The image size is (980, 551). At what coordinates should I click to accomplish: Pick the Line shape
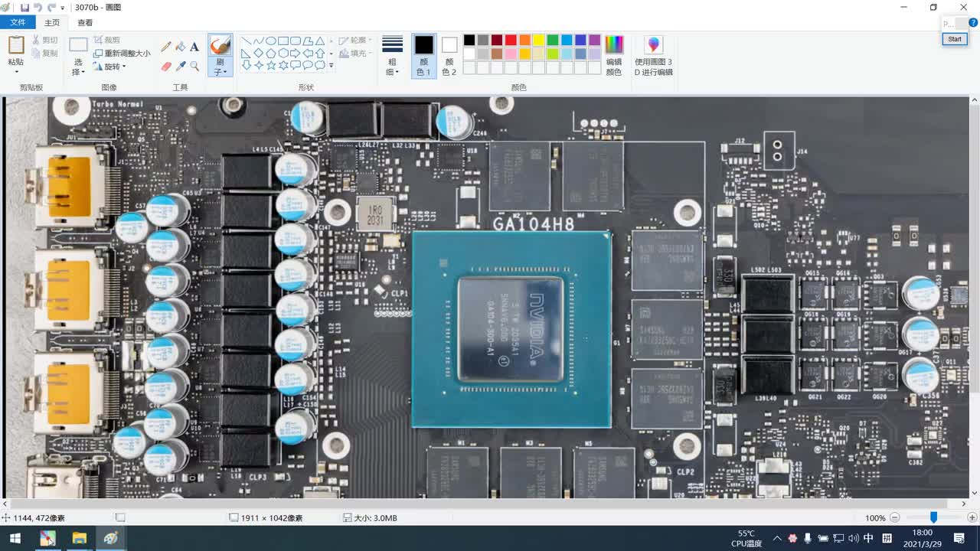247,41
